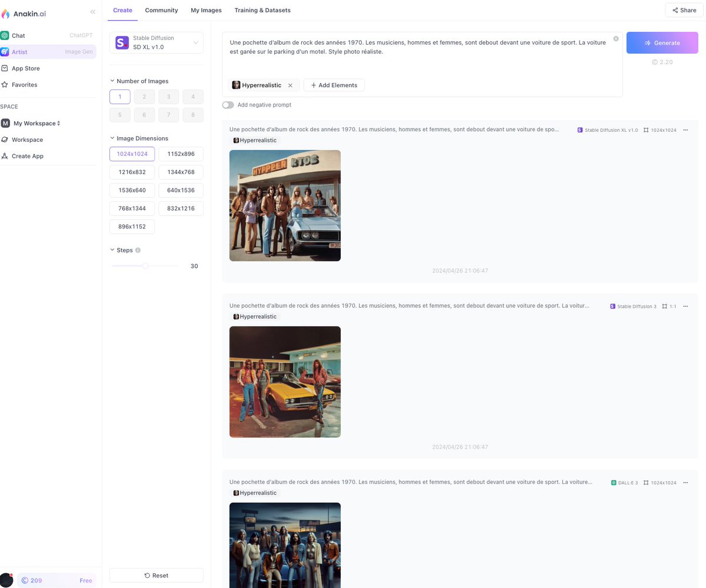Click Hyperrealistic tag on Stable Diffusion 3 result
This screenshot has height=588, width=706.
[255, 317]
